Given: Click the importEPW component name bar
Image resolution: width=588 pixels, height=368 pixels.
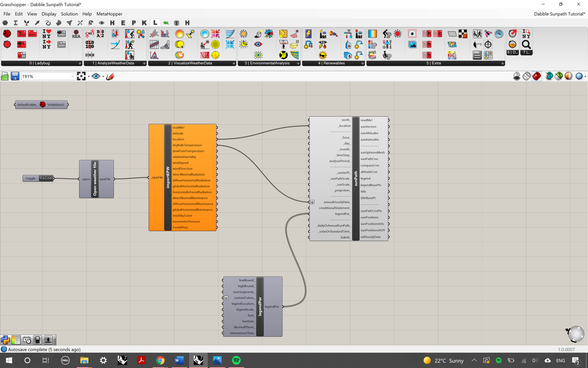Looking at the screenshot, I should click(168, 178).
